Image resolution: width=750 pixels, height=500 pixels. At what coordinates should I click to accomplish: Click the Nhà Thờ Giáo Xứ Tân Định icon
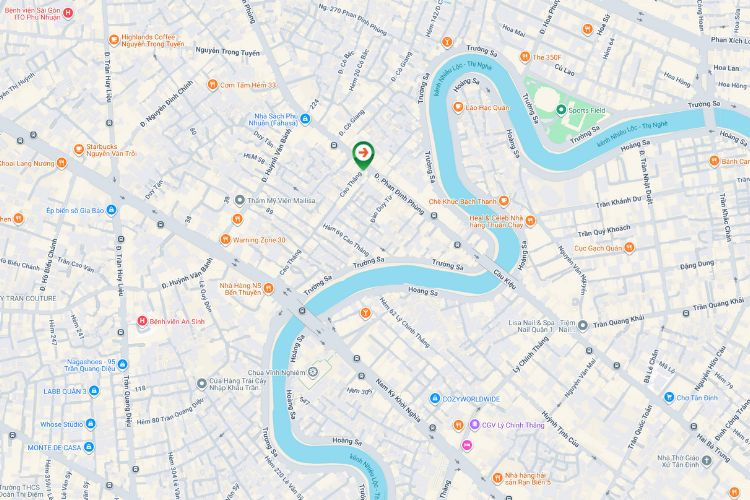(x=707, y=461)
